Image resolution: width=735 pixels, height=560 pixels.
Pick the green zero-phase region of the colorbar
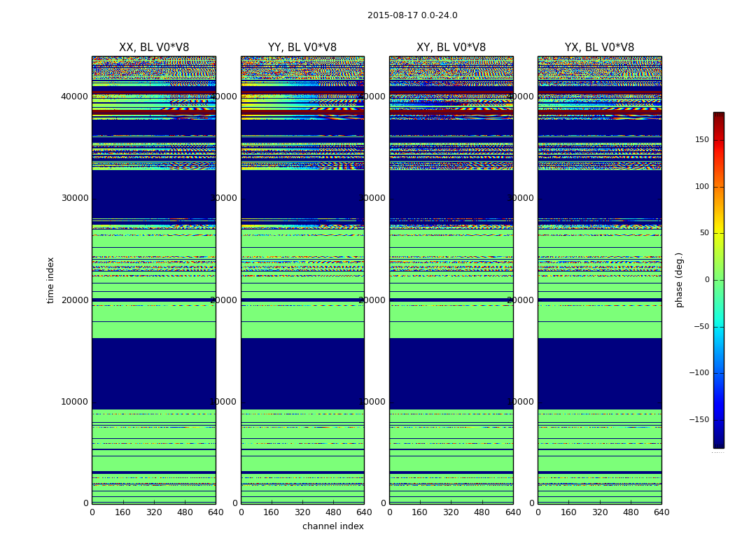[718, 280]
